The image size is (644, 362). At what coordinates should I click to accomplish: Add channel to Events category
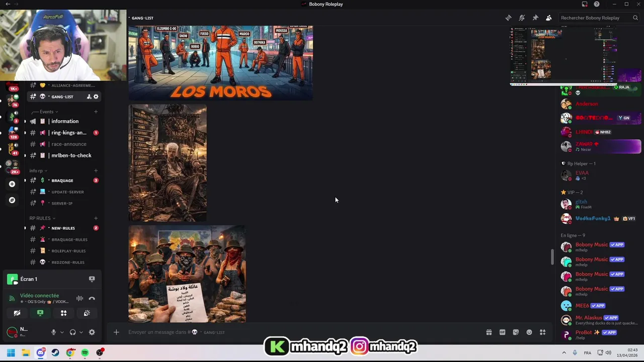[x=96, y=112]
